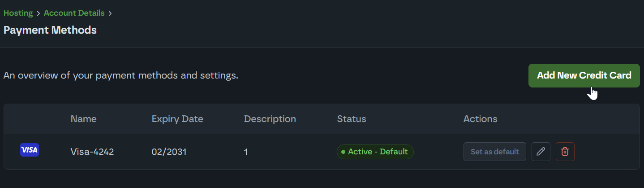This screenshot has height=188, width=644.
Task: Click the Visa card logo icon
Action: pos(30,150)
